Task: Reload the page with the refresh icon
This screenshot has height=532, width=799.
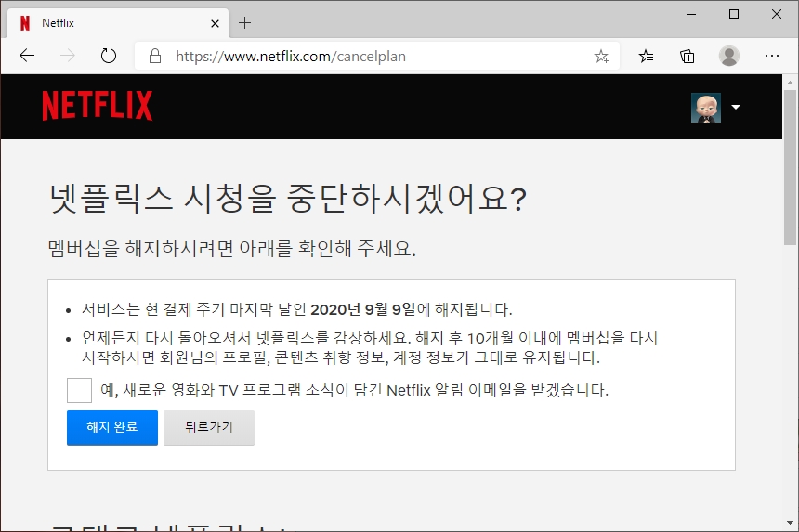Action: pyautogui.click(x=108, y=56)
